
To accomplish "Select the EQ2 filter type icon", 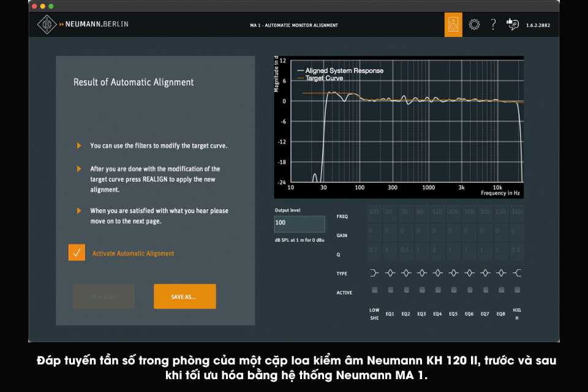I will pyautogui.click(x=405, y=273).
